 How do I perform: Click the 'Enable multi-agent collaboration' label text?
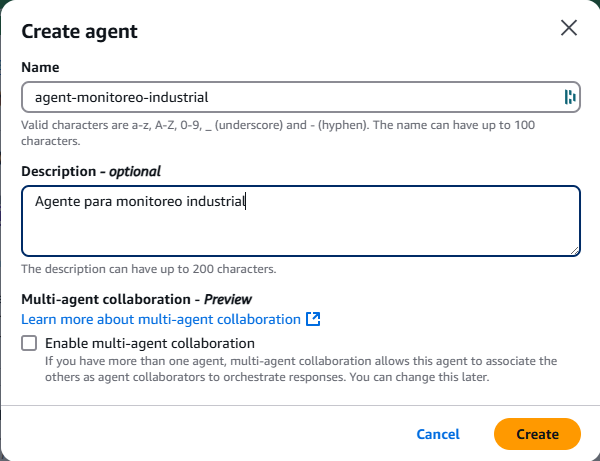(x=150, y=344)
